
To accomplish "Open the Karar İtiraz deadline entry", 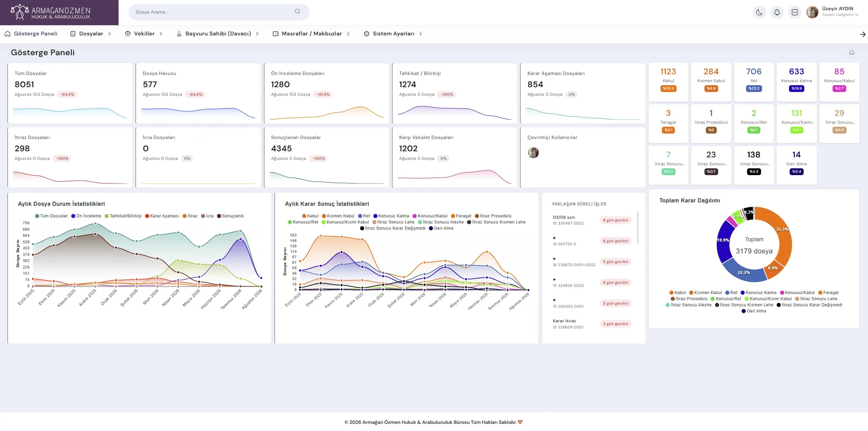I will (x=592, y=324).
